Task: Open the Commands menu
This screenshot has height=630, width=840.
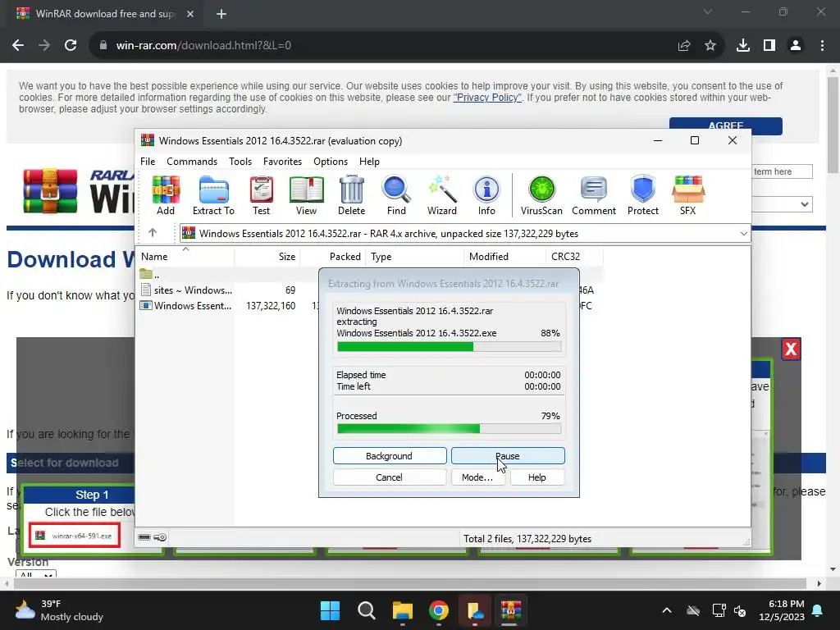Action: (x=192, y=162)
